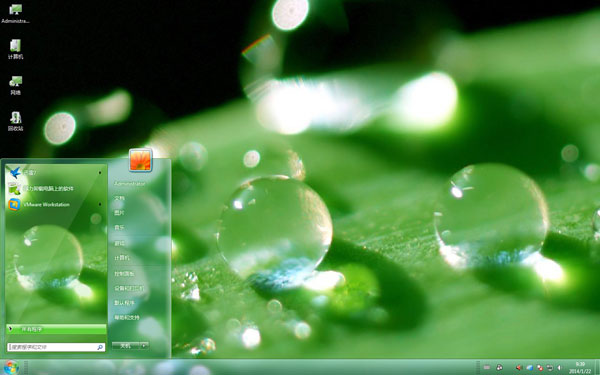Click the Windows Start orb
Image resolution: width=600 pixels, height=375 pixels.
[11, 367]
